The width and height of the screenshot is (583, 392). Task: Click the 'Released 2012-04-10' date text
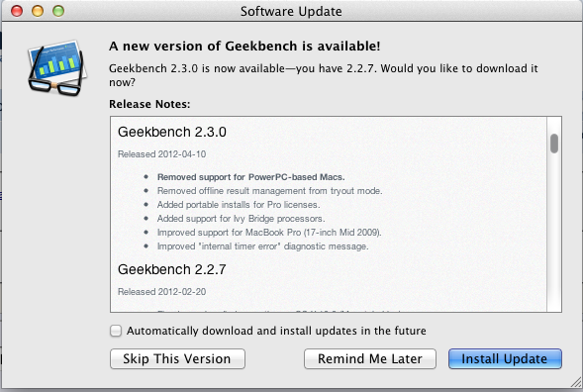(x=161, y=154)
